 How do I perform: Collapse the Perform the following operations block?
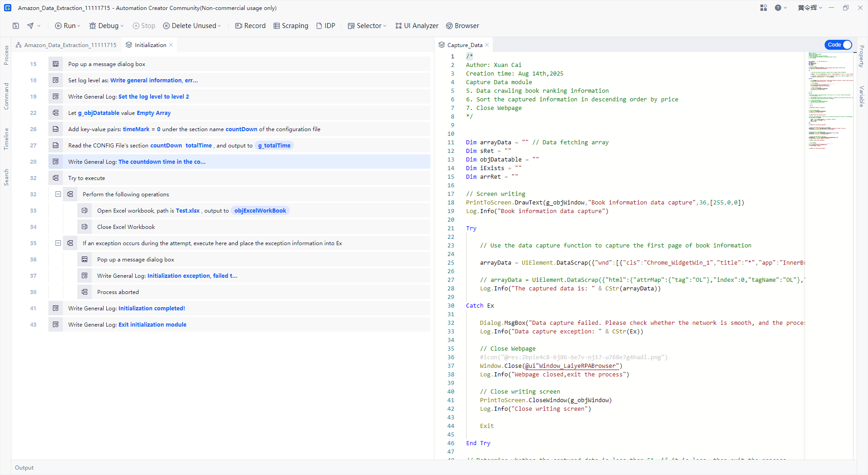pyautogui.click(x=58, y=194)
